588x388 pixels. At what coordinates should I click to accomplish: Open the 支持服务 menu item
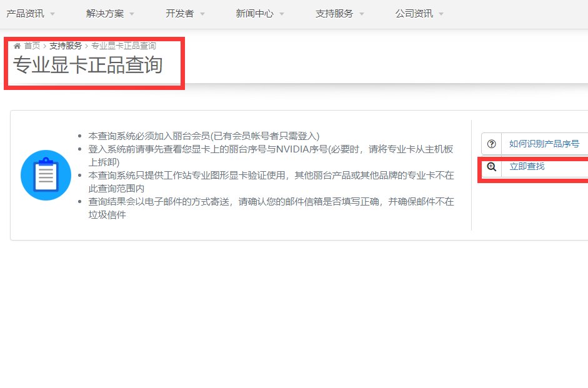tap(334, 12)
